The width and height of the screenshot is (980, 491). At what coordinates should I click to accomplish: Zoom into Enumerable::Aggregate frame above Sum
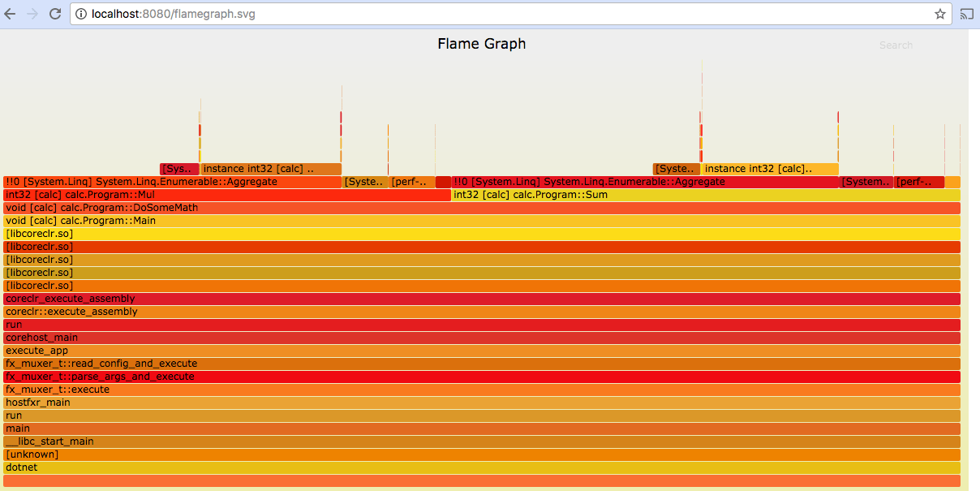pos(645,182)
